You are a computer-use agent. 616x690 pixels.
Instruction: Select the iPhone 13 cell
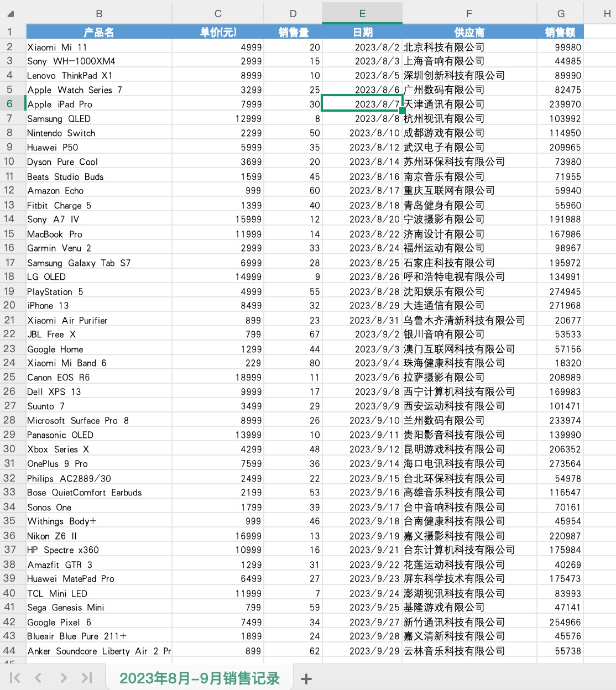click(x=99, y=305)
